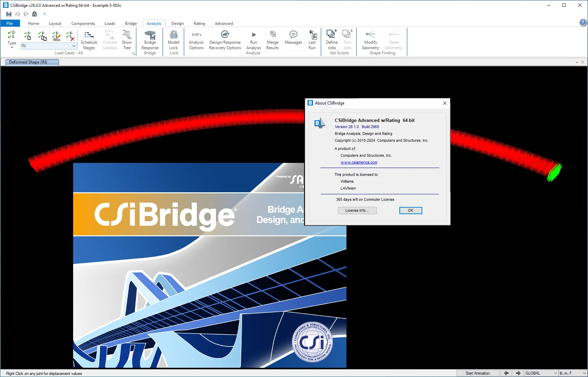
Task: Click the CSiBridge icon in About dialog
Action: click(x=319, y=123)
